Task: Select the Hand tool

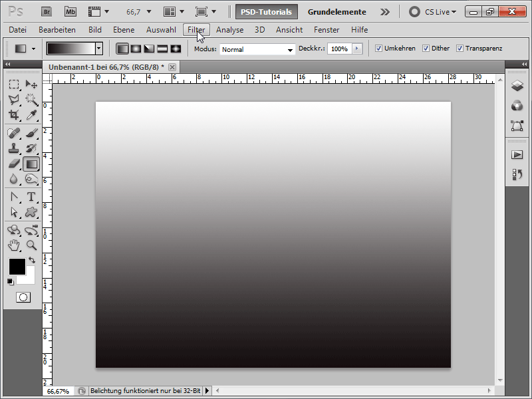Action: [x=14, y=245]
